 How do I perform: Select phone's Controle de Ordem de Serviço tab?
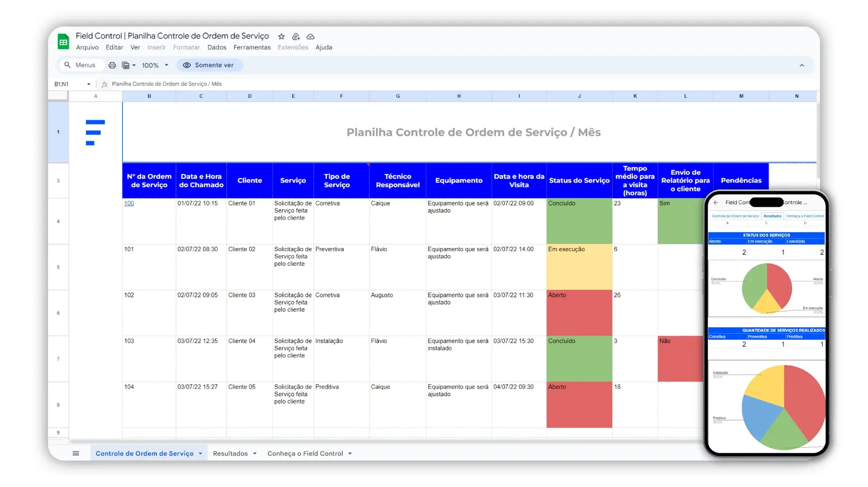tap(735, 216)
